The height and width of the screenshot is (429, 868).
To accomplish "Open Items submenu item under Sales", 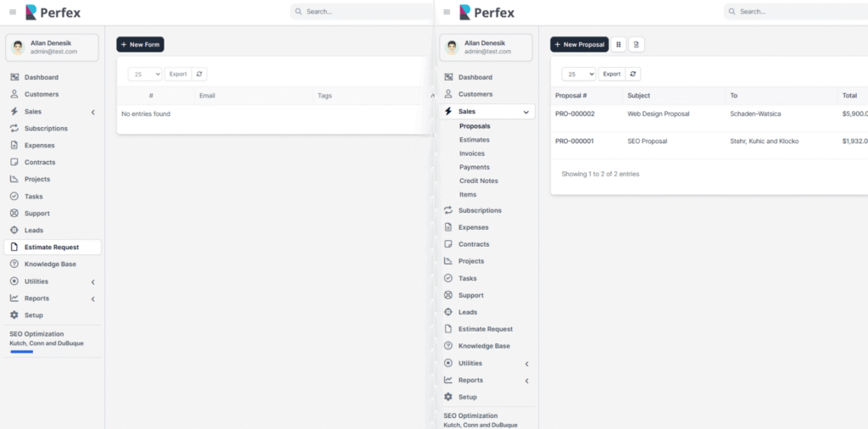I will click(x=468, y=194).
